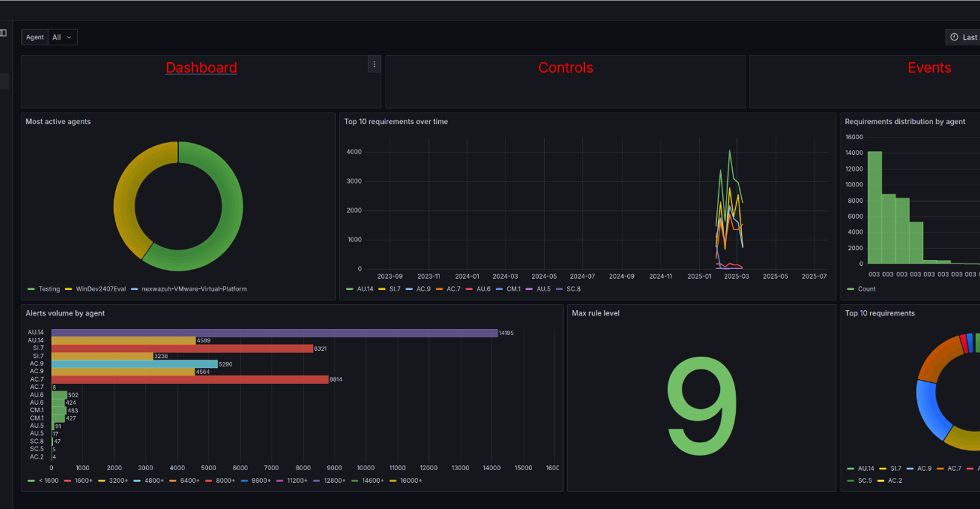This screenshot has width=980, height=509.
Task: Open the Alerts volume by agent title
Action: (x=65, y=313)
